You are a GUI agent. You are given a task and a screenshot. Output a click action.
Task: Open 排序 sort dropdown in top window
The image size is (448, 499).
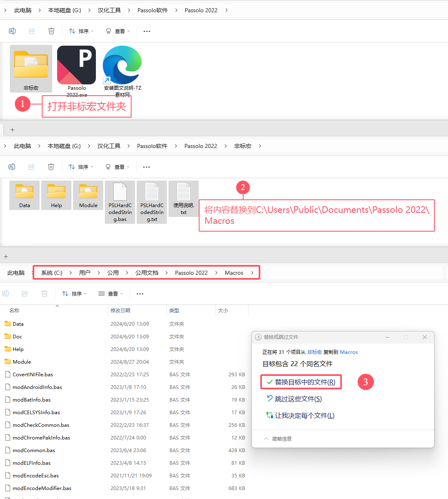tap(81, 31)
